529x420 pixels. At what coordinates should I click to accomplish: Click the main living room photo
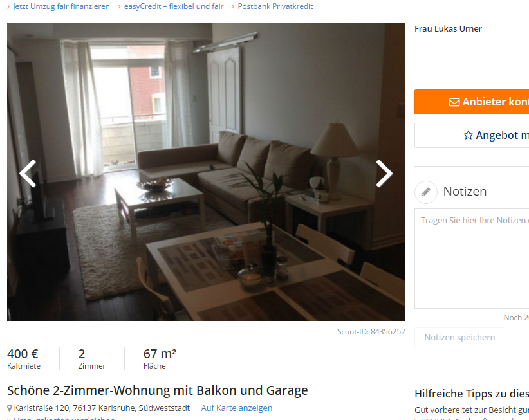(206, 172)
